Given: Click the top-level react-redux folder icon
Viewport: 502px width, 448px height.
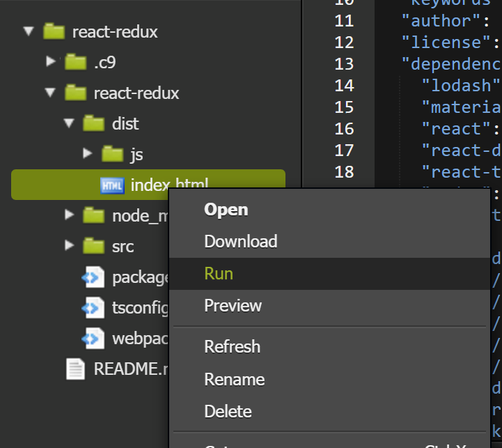Looking at the screenshot, I should point(54,31).
